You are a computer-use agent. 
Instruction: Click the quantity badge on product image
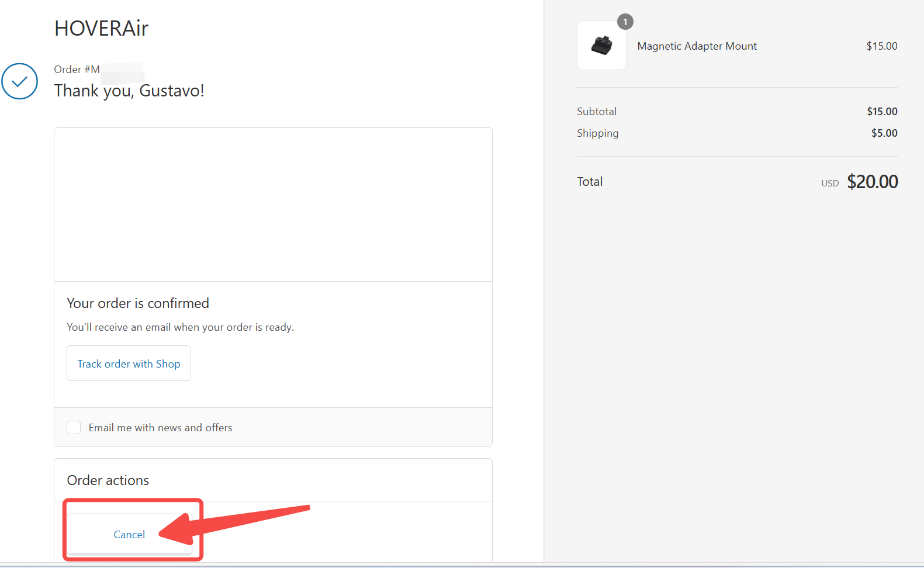[625, 22]
